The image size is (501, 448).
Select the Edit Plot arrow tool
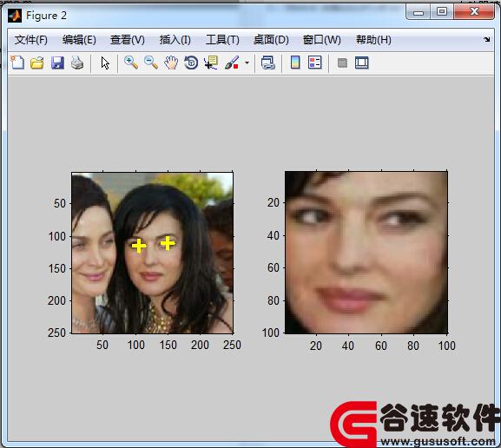coord(105,63)
